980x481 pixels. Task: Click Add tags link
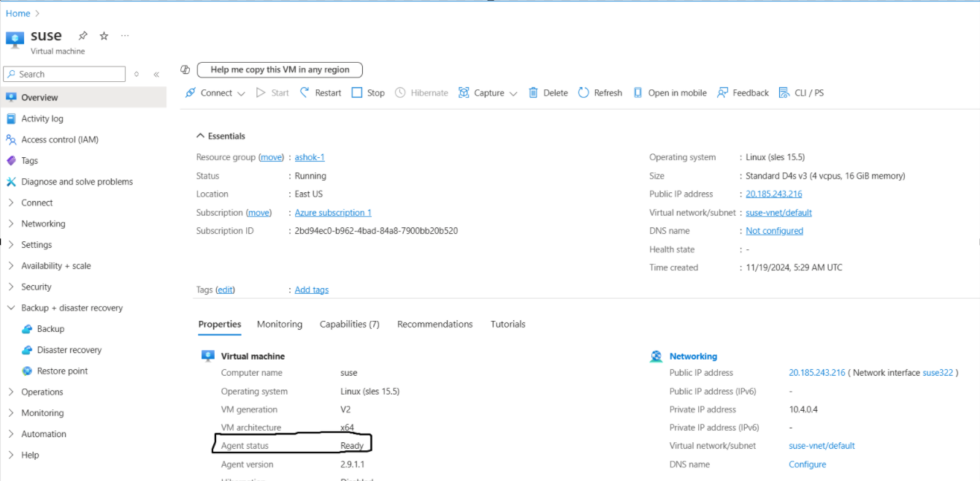(312, 289)
